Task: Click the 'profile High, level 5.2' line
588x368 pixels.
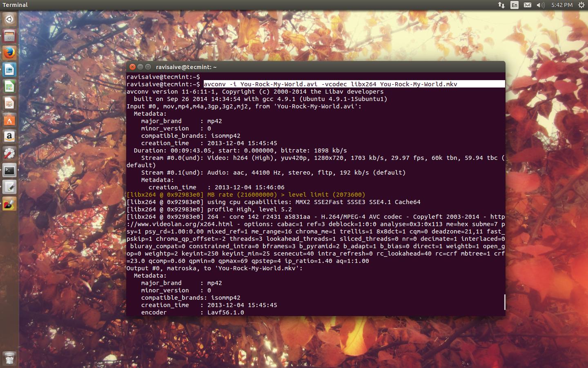Action: coord(209,209)
